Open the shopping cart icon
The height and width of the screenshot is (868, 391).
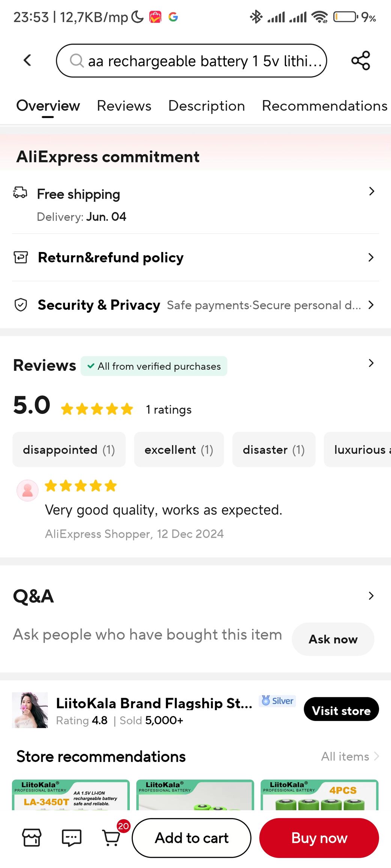(x=111, y=837)
